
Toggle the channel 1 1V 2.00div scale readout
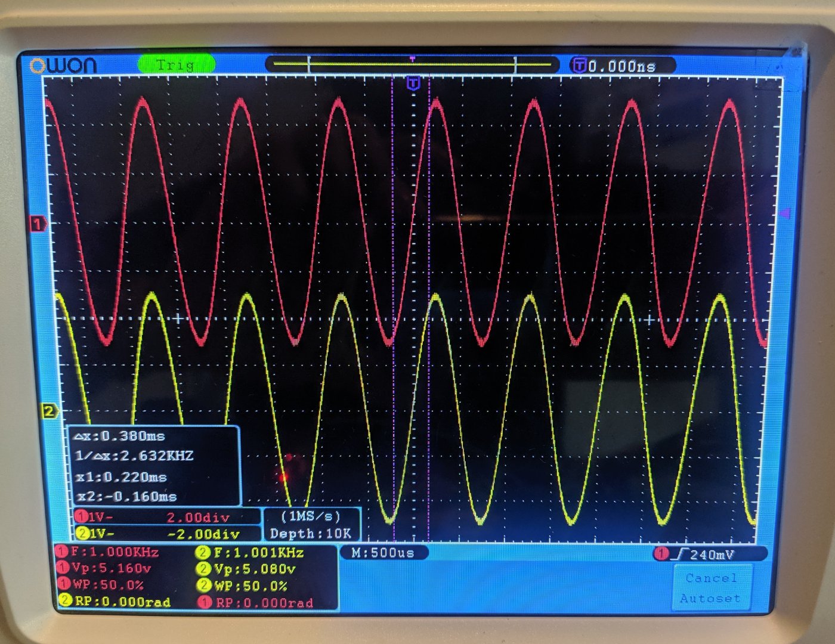click(167, 516)
